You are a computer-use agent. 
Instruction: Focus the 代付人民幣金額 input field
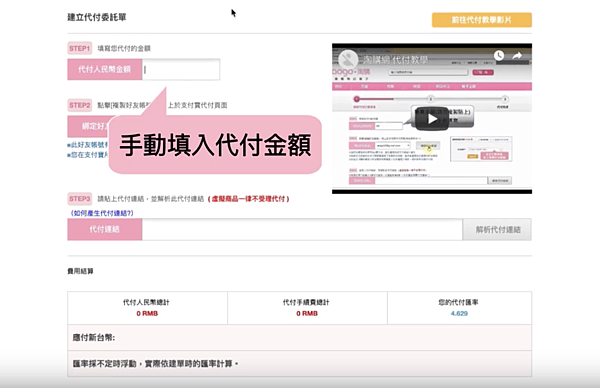point(181,69)
